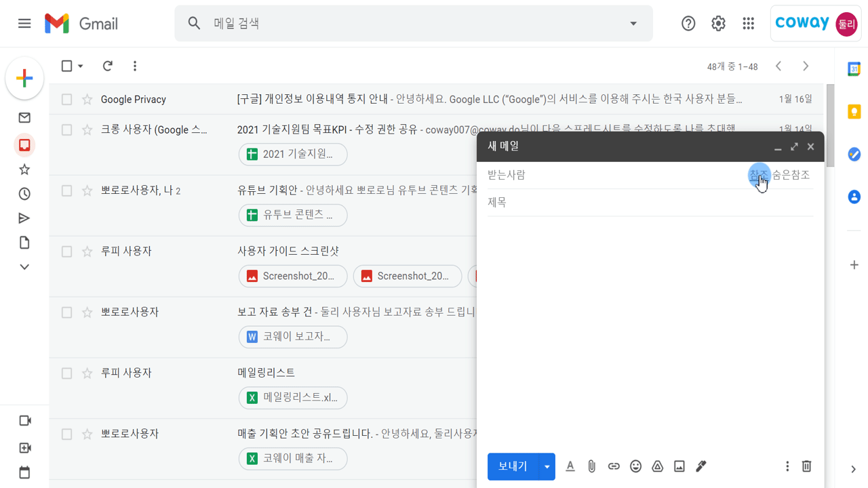
Task: Click the Gmail logo
Action: coord(81,24)
